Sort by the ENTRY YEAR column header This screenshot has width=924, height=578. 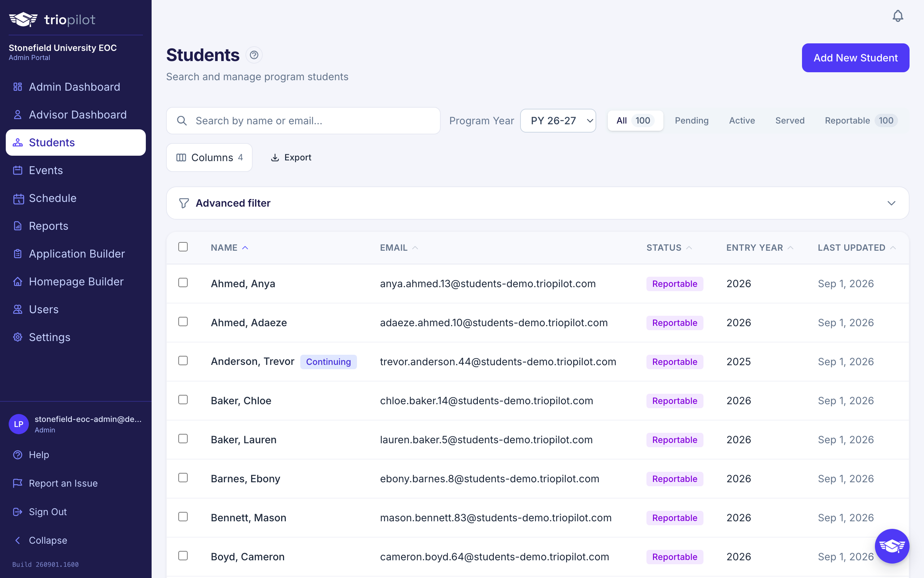click(x=760, y=248)
